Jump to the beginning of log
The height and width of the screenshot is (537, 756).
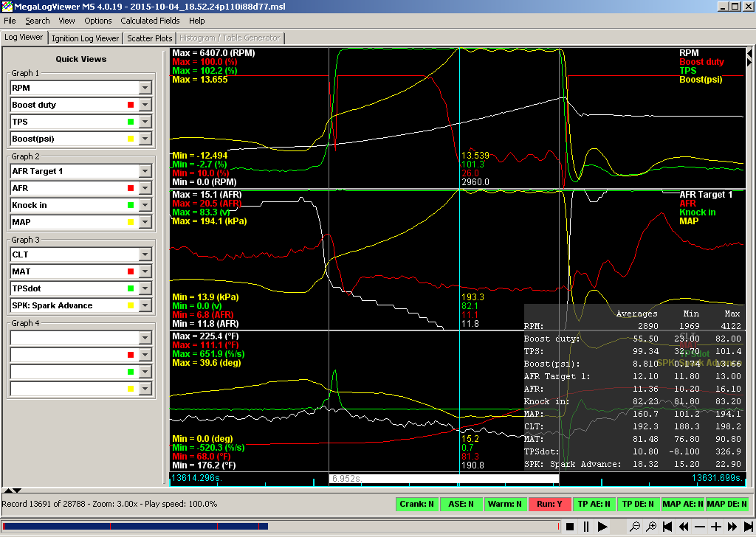pyautogui.click(x=668, y=527)
